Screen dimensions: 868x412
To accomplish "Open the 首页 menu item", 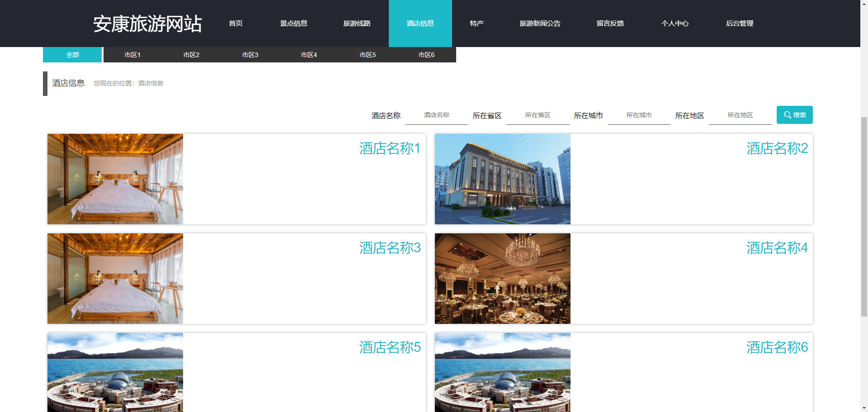I will pos(236,24).
